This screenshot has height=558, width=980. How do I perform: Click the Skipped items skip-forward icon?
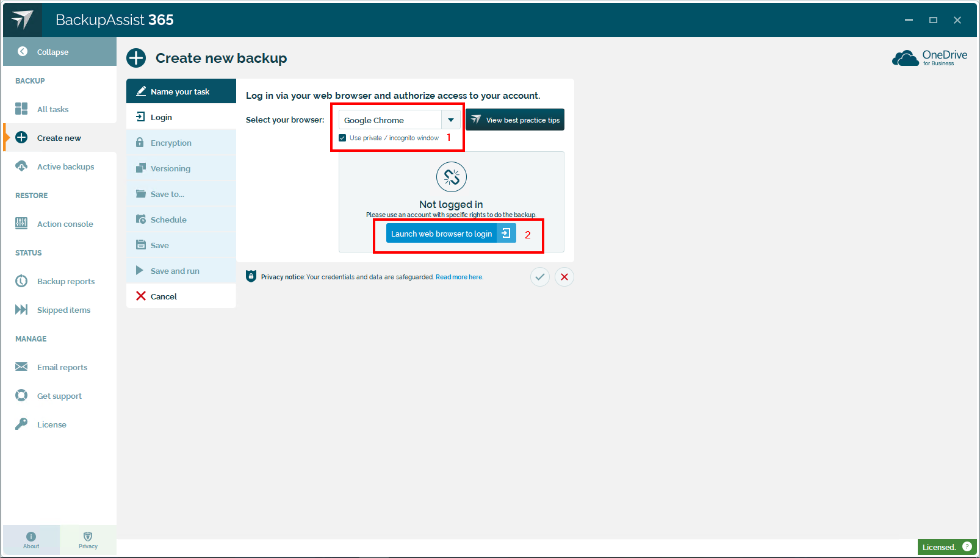coord(21,309)
